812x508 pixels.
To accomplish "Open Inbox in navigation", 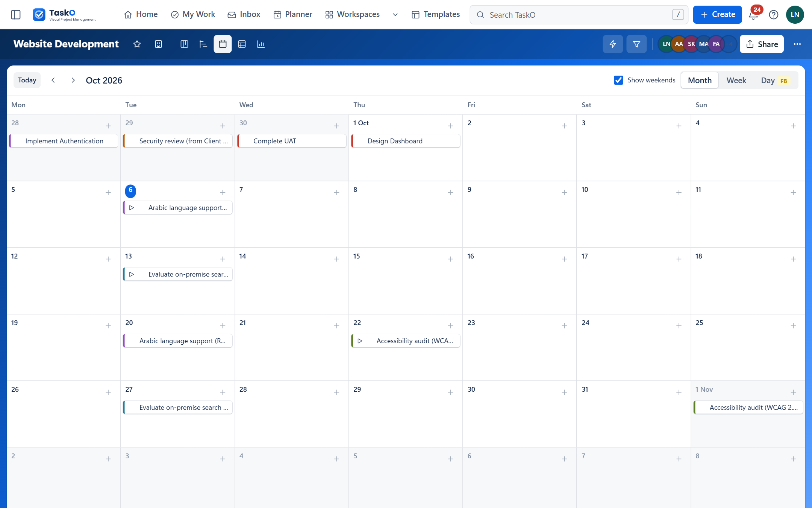I will click(244, 15).
